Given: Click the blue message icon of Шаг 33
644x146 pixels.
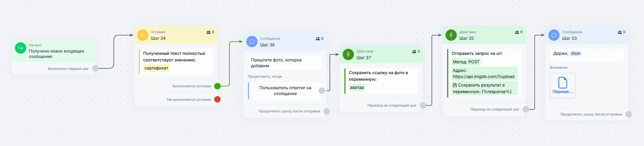Looking at the screenshot, I should [x=554, y=35].
